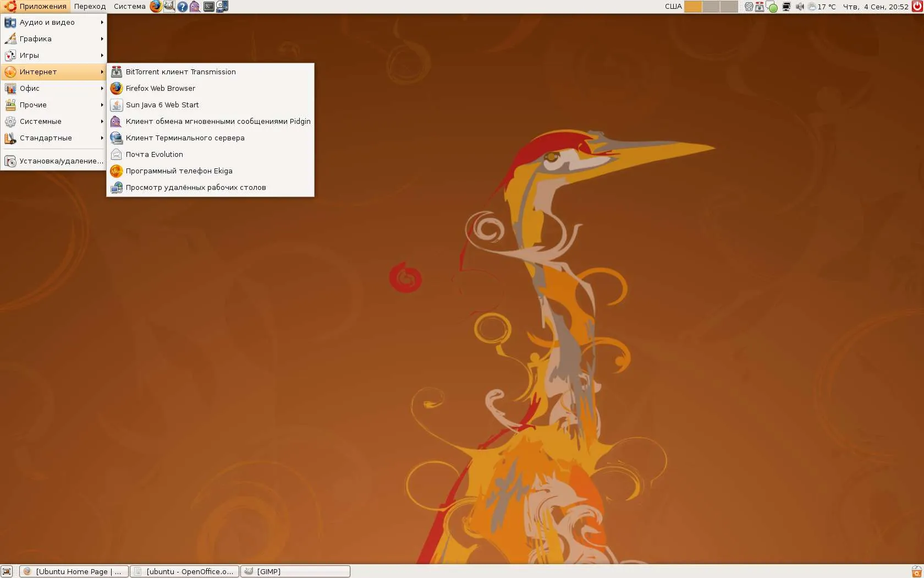Open the trash applet in bottom panel

tap(917, 571)
